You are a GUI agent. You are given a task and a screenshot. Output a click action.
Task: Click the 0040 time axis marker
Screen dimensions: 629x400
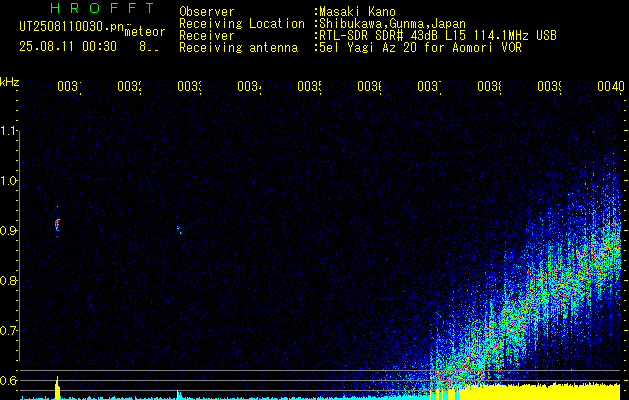(x=611, y=86)
